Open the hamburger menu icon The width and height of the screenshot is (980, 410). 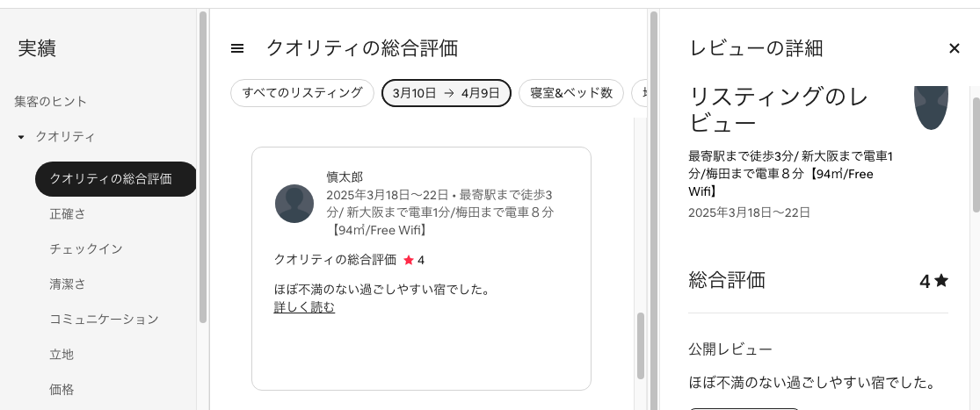tap(237, 48)
